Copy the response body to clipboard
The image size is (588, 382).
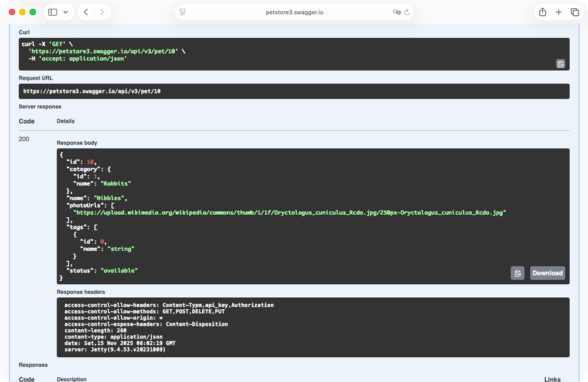point(517,273)
